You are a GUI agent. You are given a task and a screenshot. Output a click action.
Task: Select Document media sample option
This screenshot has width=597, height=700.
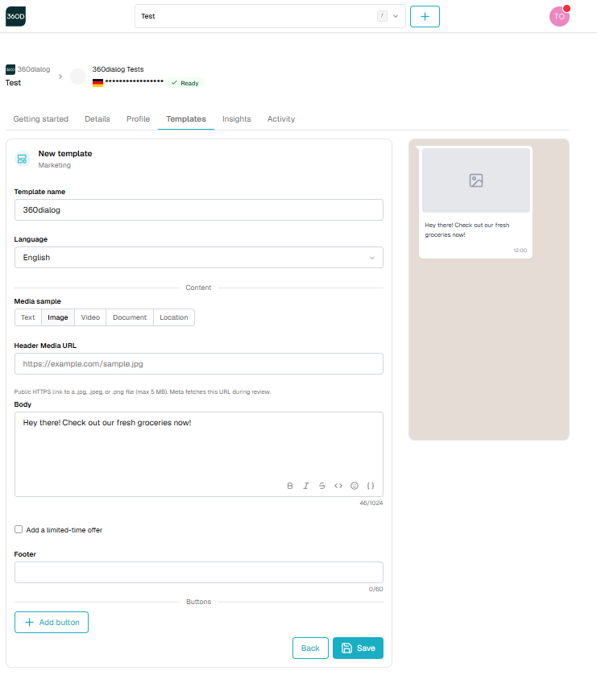click(130, 317)
